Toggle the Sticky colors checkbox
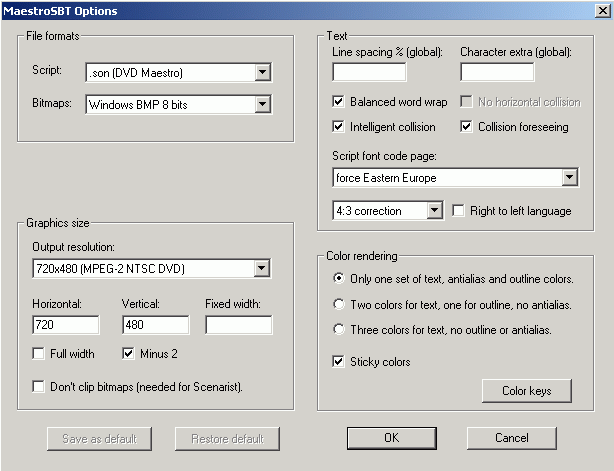 [339, 361]
